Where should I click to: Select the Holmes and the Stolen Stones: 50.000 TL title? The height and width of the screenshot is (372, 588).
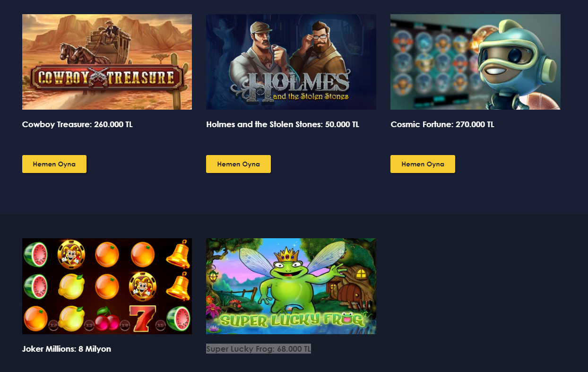click(283, 124)
